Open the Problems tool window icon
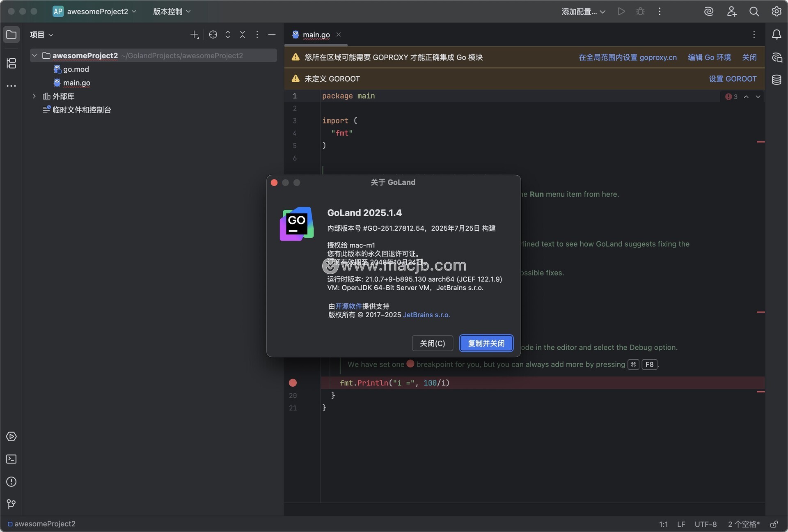Screen dimensions: 788x532 (11, 482)
